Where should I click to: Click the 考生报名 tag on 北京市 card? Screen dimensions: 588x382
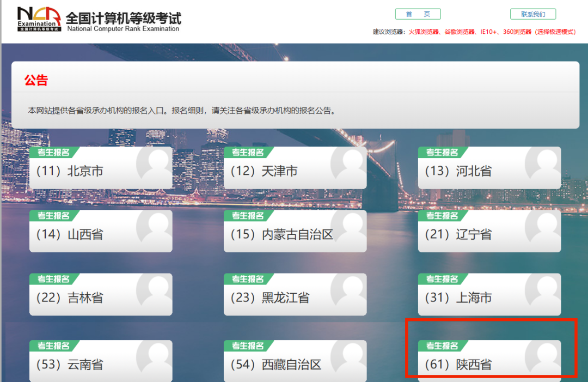(53, 153)
